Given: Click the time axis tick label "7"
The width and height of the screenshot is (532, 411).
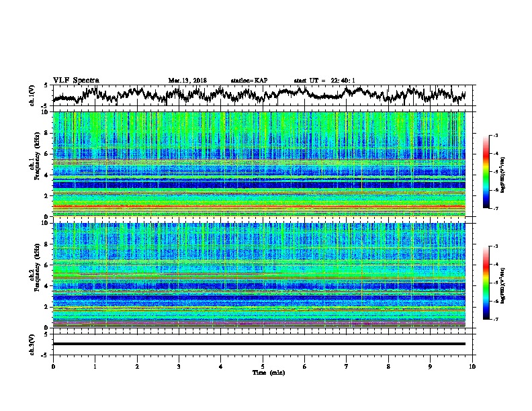Looking at the screenshot, I should (x=347, y=367).
